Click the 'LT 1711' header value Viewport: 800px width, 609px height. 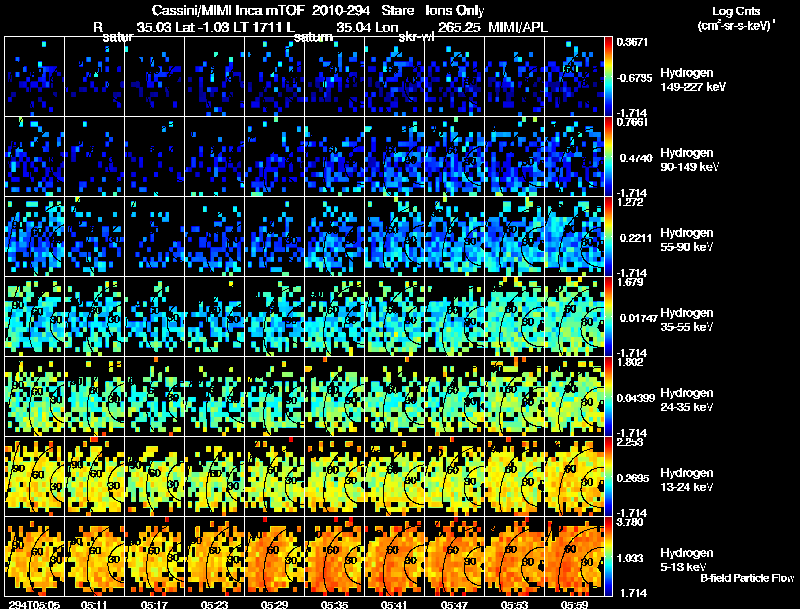click(258, 28)
